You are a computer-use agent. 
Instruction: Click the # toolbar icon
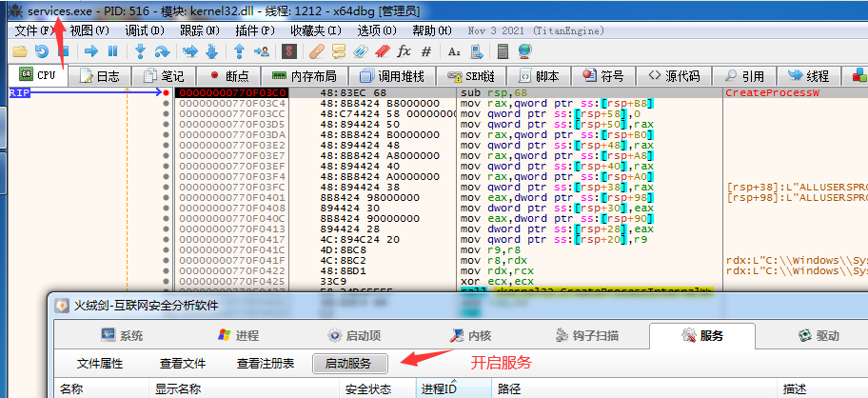425,51
